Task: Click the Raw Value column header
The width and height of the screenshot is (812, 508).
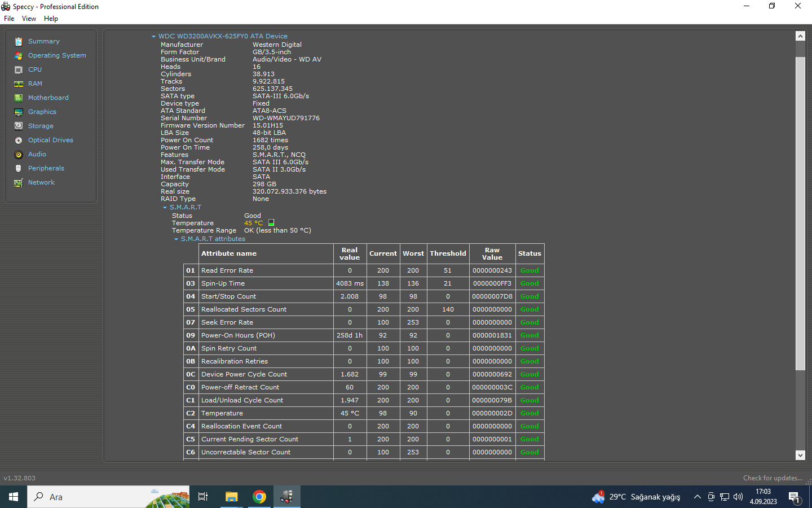Action: (x=492, y=253)
